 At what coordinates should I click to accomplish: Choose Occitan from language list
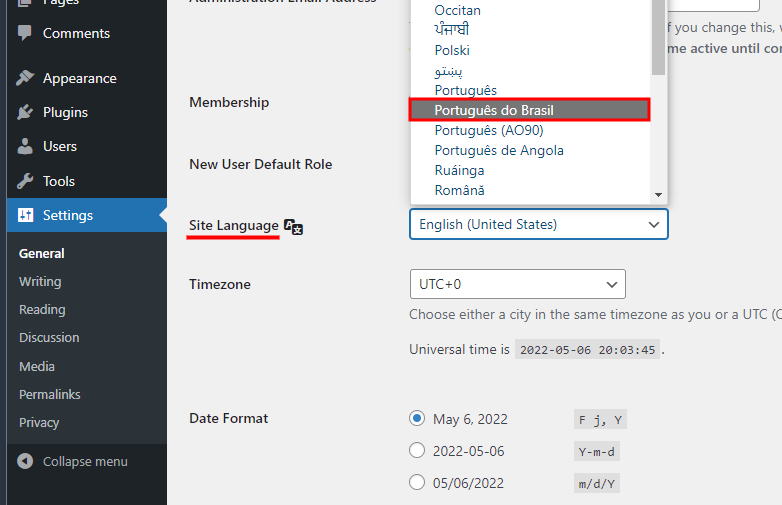pyautogui.click(x=530, y=10)
